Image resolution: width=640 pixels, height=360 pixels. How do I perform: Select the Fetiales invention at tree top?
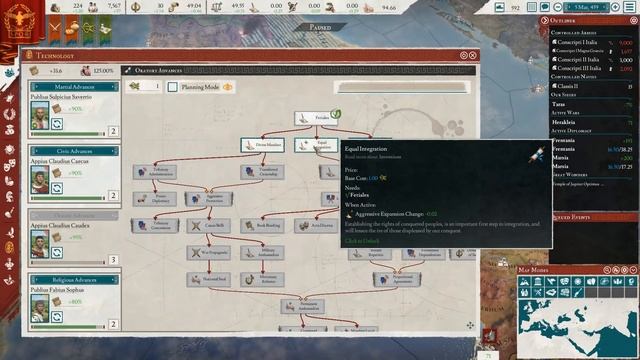pos(316,118)
